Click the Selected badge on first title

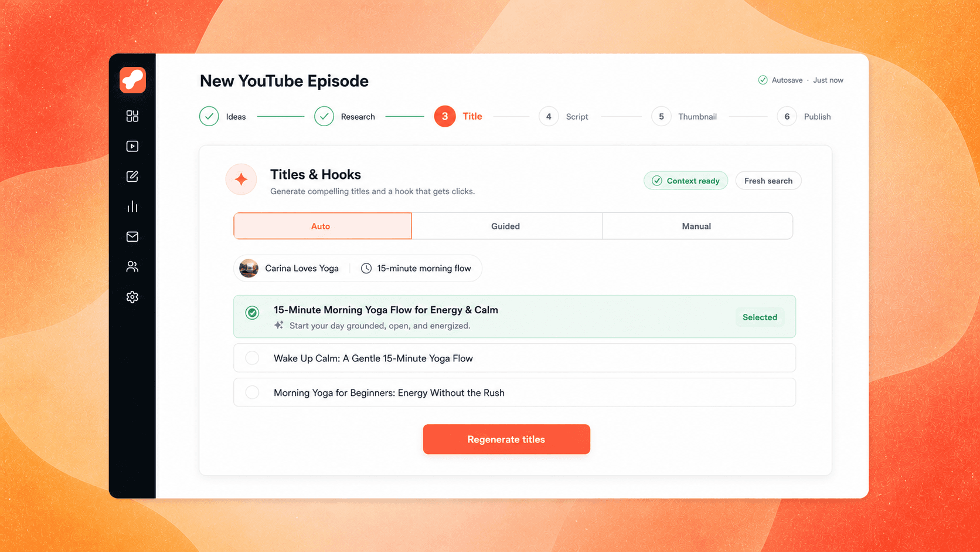[x=760, y=317]
